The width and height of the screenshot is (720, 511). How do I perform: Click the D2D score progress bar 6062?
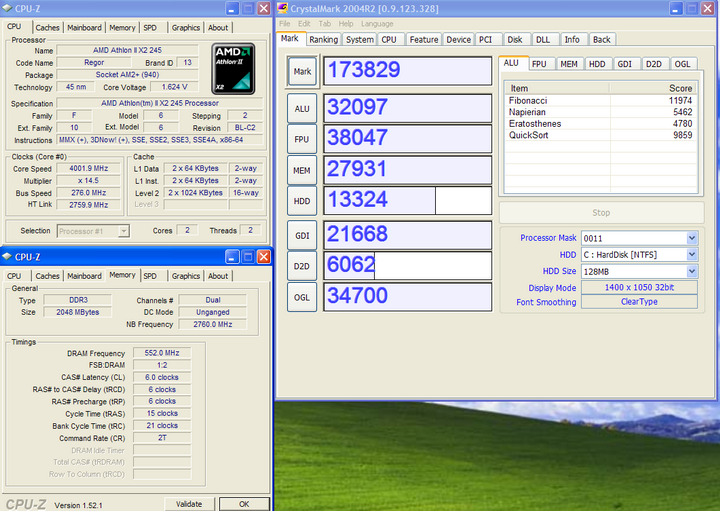tap(408, 266)
